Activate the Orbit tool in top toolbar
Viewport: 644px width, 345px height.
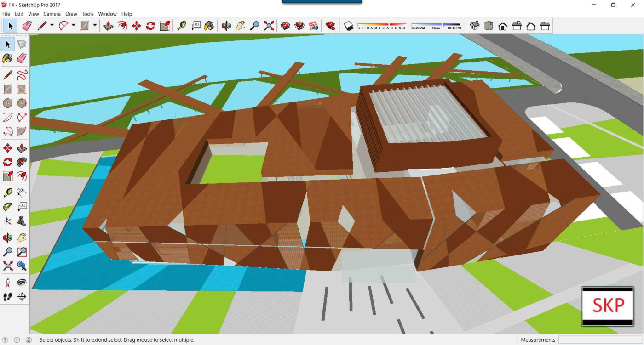click(x=226, y=26)
